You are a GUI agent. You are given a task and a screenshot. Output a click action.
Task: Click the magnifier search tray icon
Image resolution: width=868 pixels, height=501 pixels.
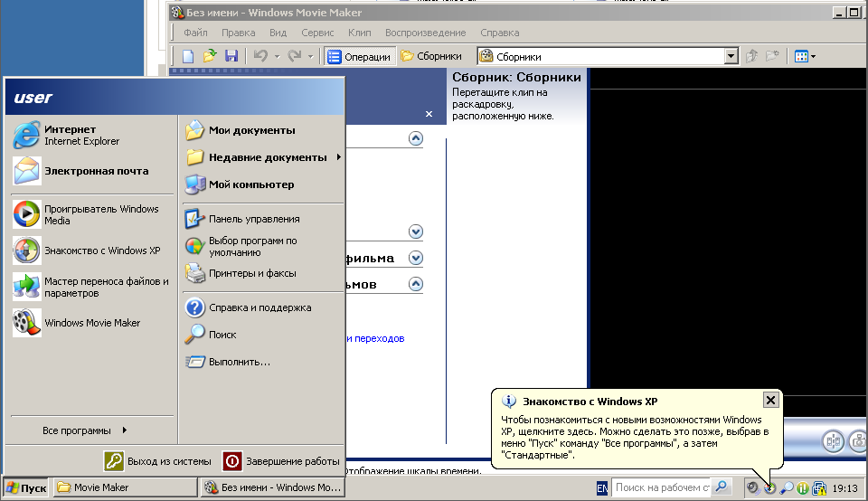pos(787,488)
